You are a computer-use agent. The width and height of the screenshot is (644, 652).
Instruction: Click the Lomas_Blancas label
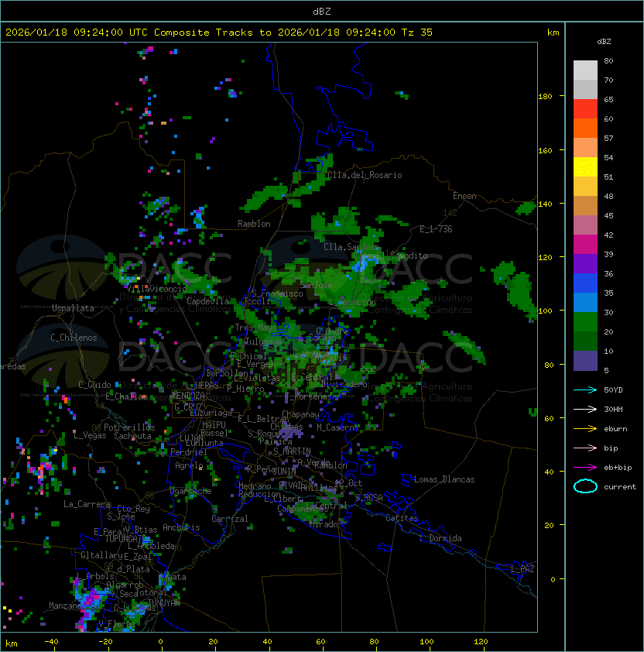tap(444, 479)
